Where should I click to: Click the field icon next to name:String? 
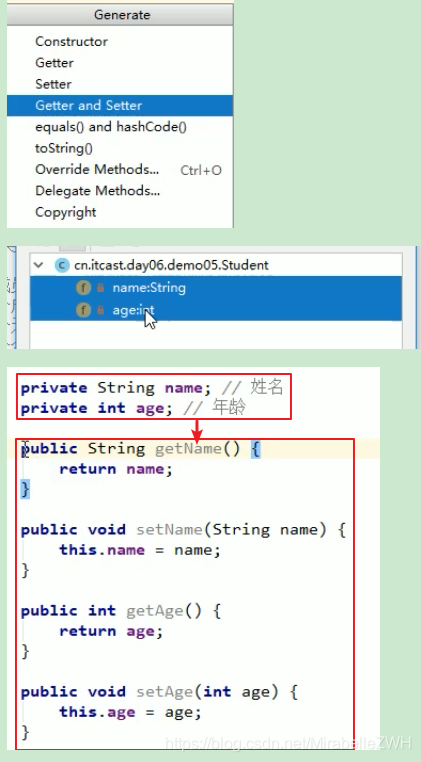(x=83, y=288)
